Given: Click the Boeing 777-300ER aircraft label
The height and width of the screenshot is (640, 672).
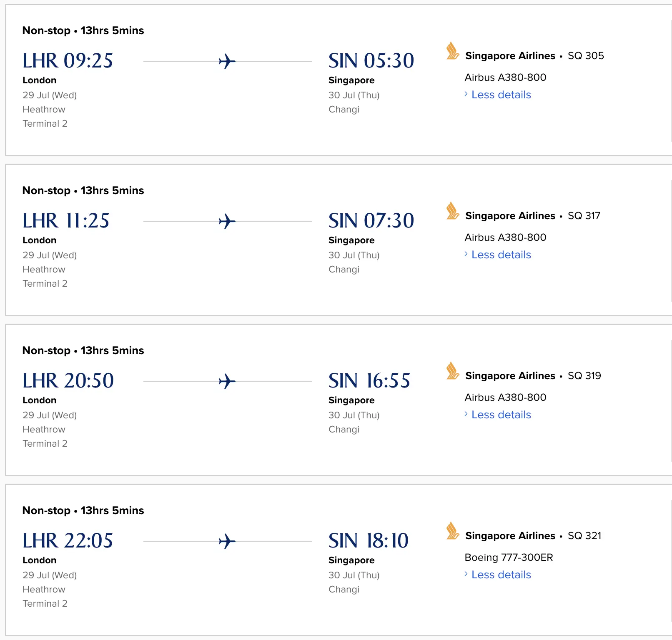Looking at the screenshot, I should 509,557.
